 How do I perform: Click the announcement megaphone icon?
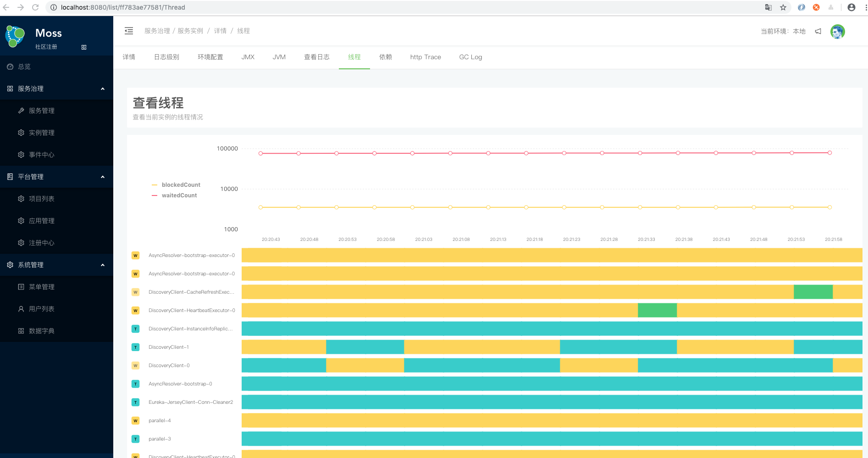tap(818, 31)
